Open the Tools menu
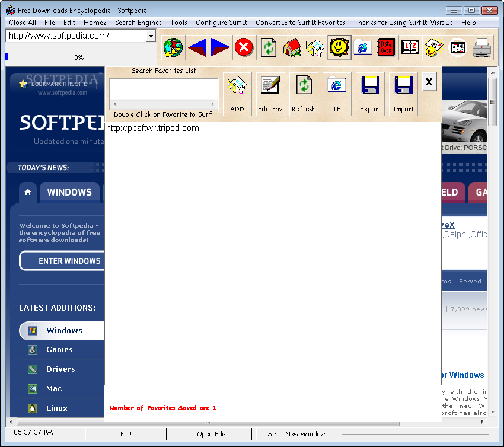Viewport: 504px width, 447px height. pos(178,23)
